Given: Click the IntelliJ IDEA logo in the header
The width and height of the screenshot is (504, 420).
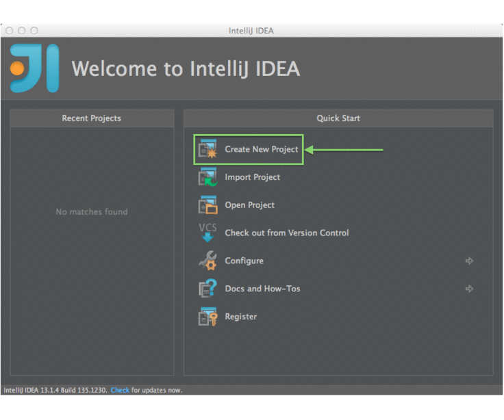Looking at the screenshot, I should pos(34,68).
